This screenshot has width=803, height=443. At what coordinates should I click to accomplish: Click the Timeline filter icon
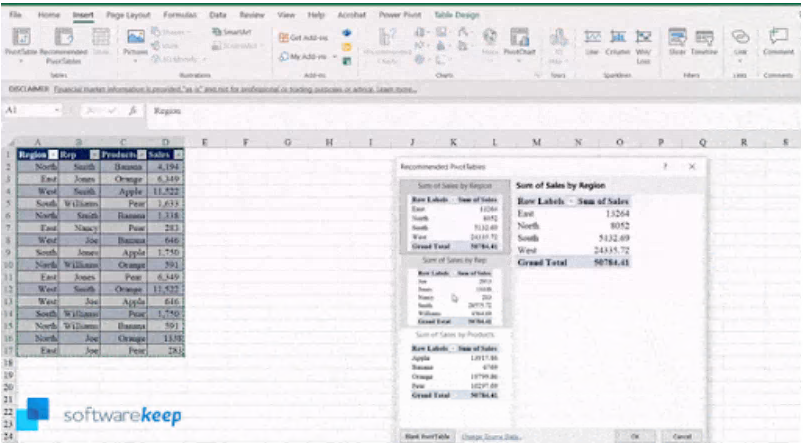(706, 40)
